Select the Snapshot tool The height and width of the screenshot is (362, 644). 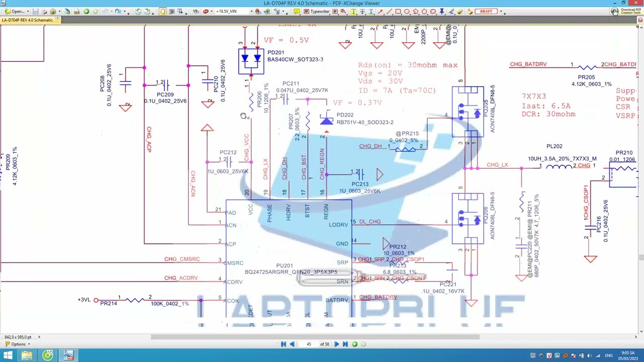[x=172, y=11]
